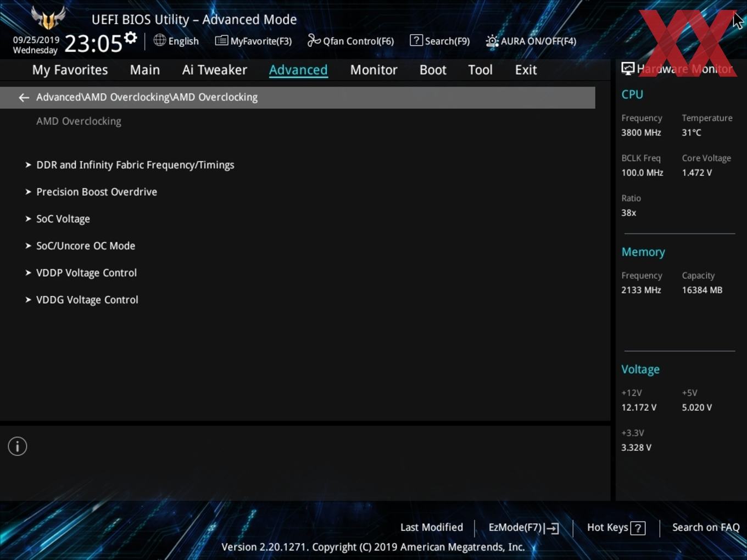Click the Hot Keys question mark box
Screen dimensions: 747x560
[638, 528]
